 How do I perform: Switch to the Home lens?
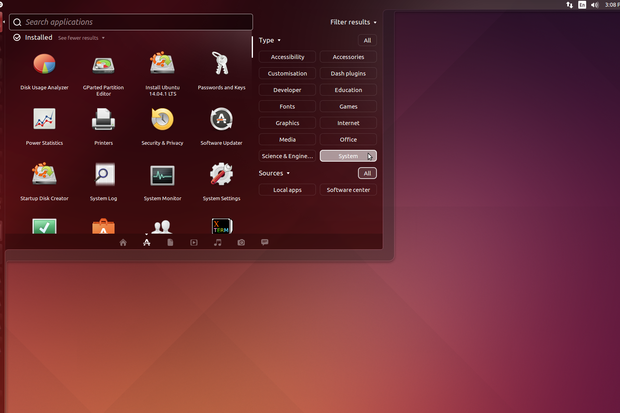pos(123,242)
